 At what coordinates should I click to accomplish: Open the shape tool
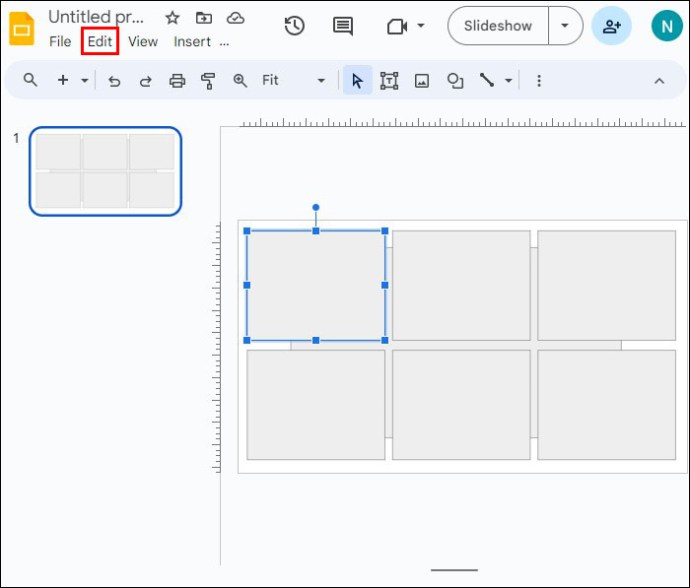455,81
